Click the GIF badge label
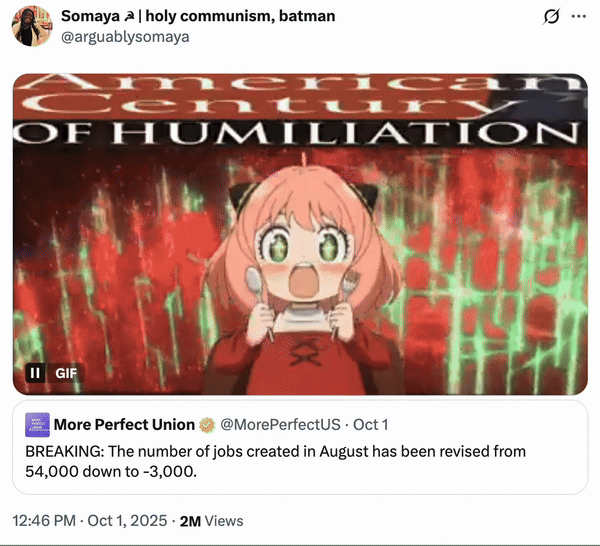600x546 pixels. coord(66,373)
